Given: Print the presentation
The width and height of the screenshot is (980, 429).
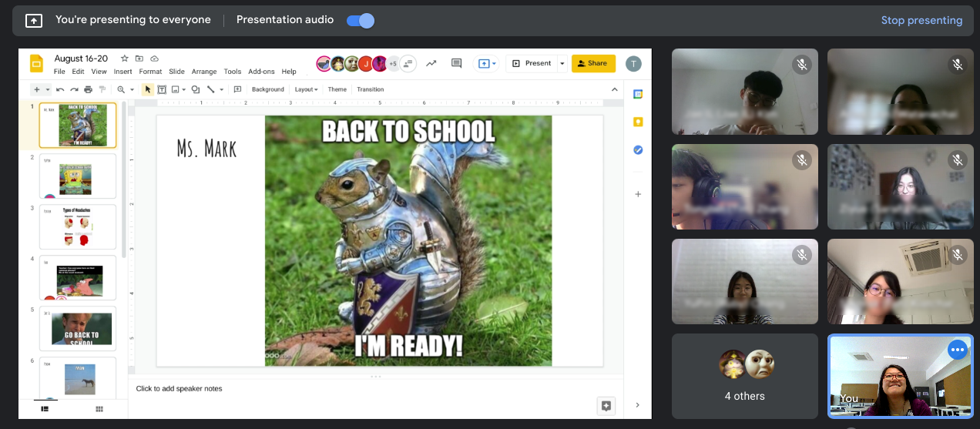Looking at the screenshot, I should (88, 89).
